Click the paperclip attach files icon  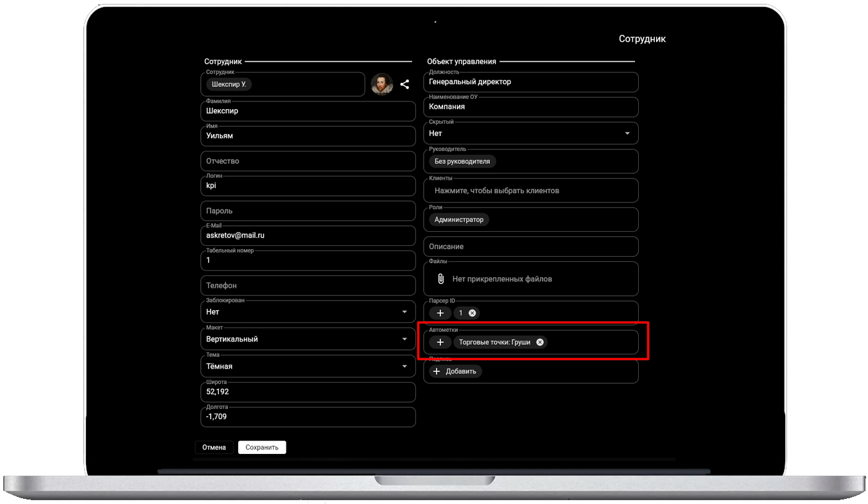(x=440, y=279)
